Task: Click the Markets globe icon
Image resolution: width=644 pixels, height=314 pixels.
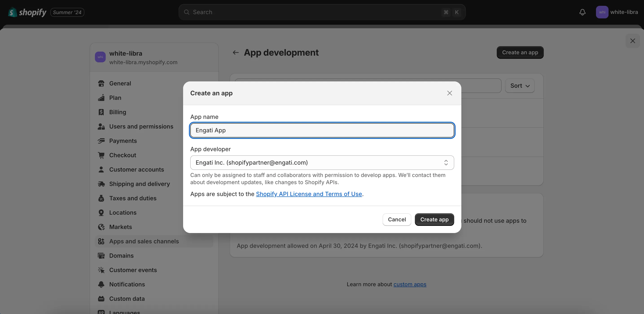Action: (x=101, y=227)
